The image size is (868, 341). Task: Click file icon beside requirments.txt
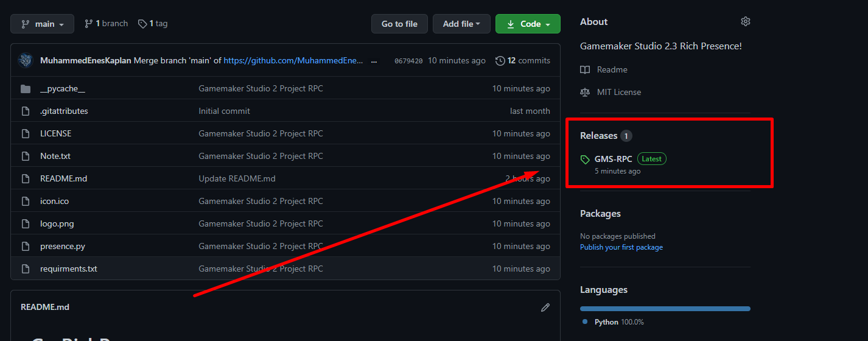[x=26, y=269]
